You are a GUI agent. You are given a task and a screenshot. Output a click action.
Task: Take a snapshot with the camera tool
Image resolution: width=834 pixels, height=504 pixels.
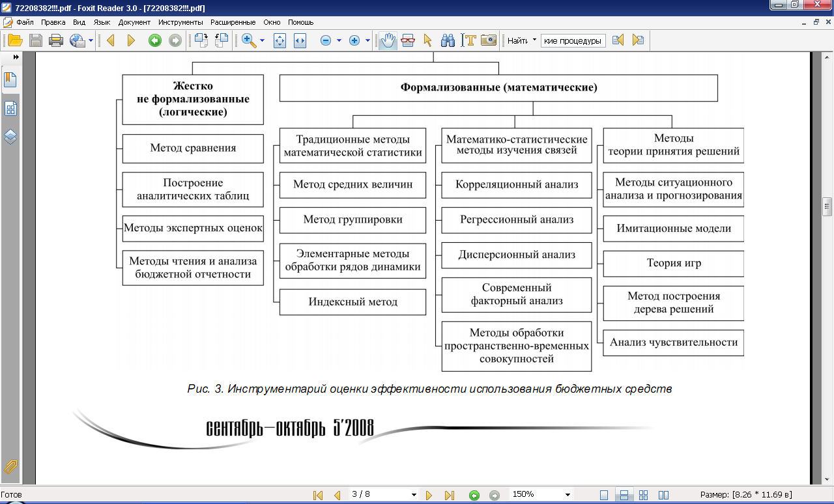point(489,40)
